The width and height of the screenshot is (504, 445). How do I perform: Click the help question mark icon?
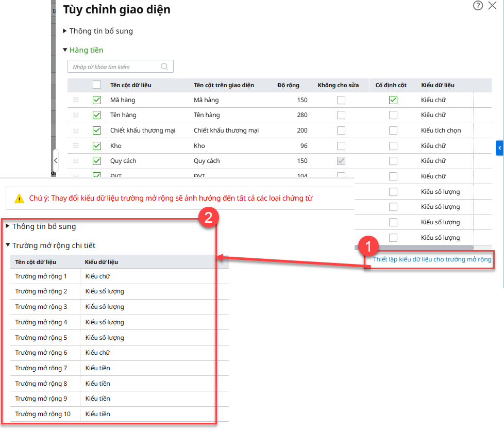[478, 6]
